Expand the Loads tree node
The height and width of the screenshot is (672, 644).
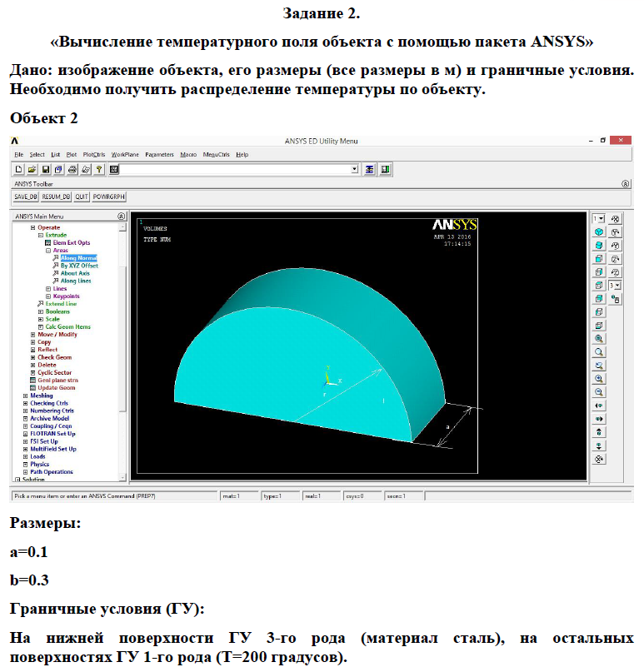click(x=25, y=457)
